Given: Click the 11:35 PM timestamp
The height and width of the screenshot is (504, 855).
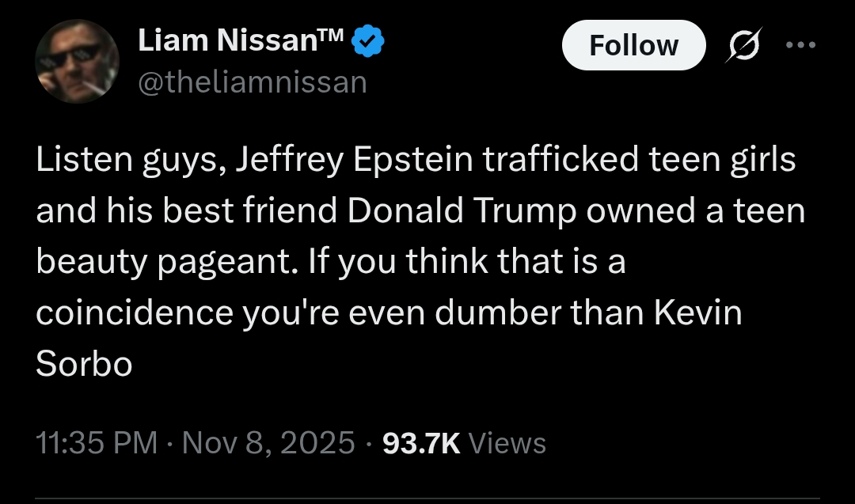Looking at the screenshot, I should coord(97,443).
